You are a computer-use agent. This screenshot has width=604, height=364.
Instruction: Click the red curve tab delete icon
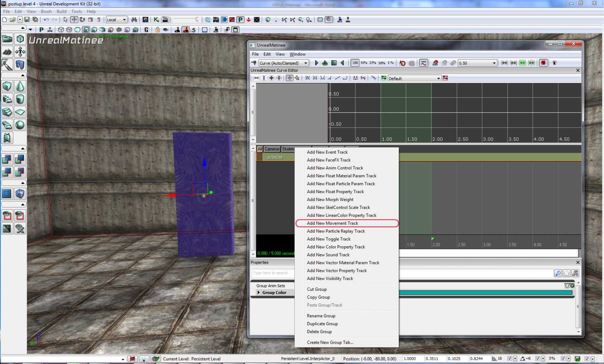(445, 78)
